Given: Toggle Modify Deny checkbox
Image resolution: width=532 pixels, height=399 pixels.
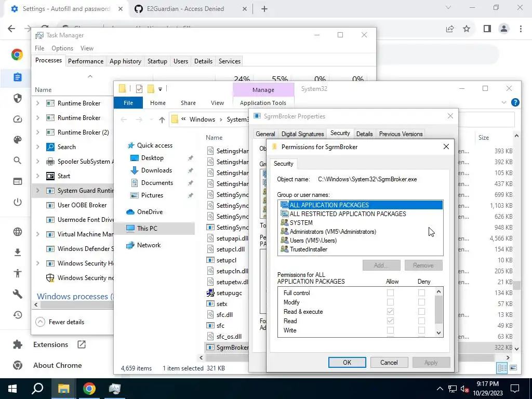Looking at the screenshot, I should (421, 302).
